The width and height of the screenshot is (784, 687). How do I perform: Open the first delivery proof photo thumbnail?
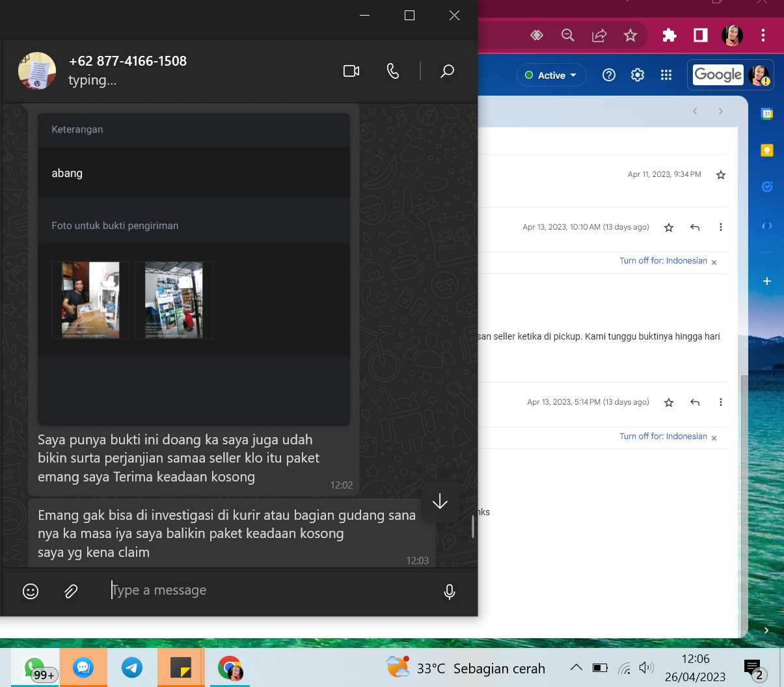click(x=90, y=300)
